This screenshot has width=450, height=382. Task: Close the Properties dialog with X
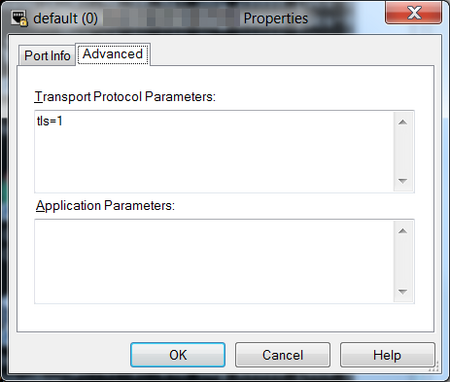[414, 13]
